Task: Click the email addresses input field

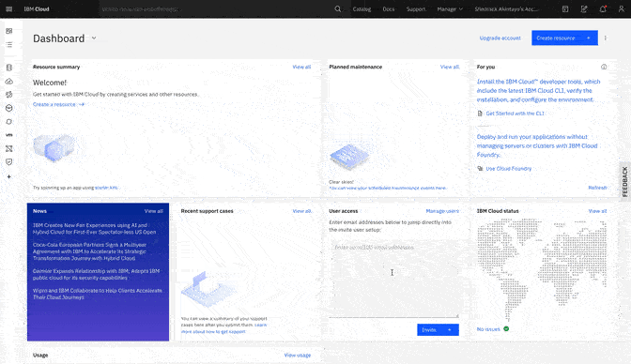Action: (394, 279)
